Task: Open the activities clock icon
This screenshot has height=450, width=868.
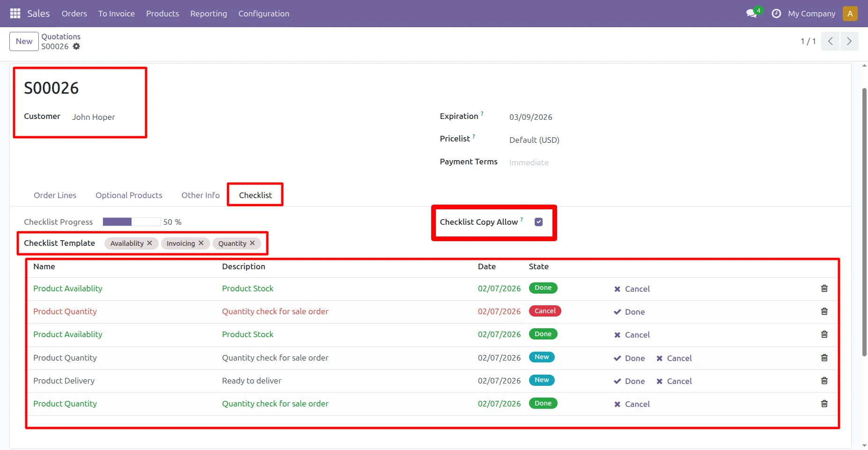Action: click(776, 14)
